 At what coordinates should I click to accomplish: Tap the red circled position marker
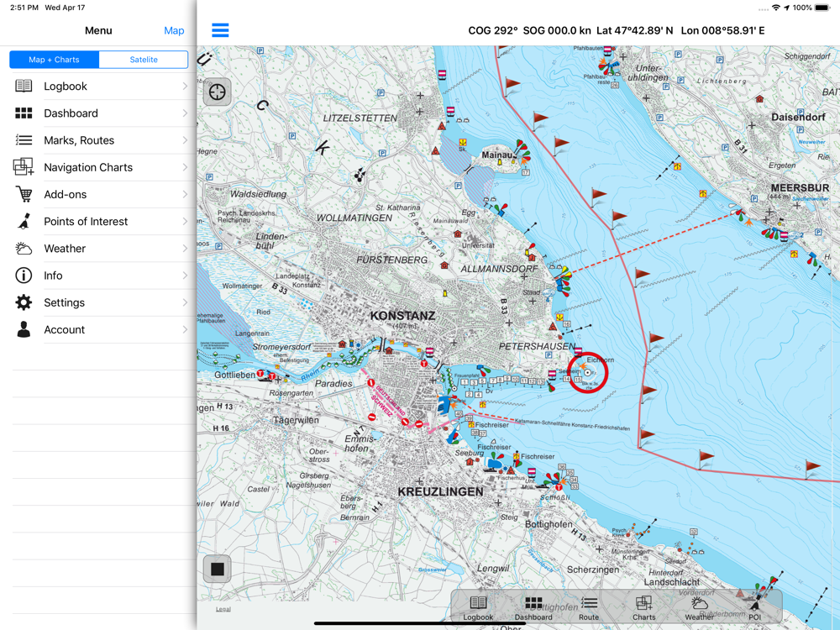coord(588,372)
